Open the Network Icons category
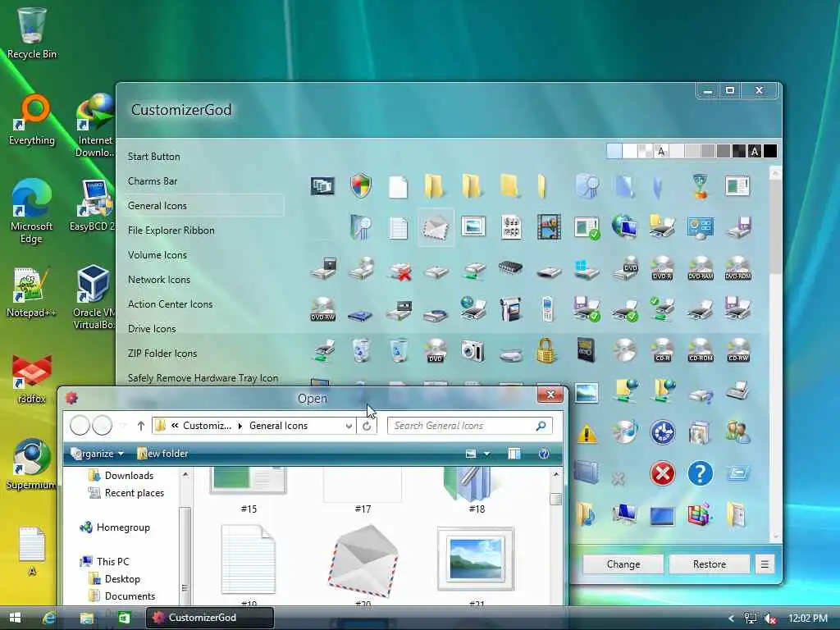 pyautogui.click(x=158, y=280)
